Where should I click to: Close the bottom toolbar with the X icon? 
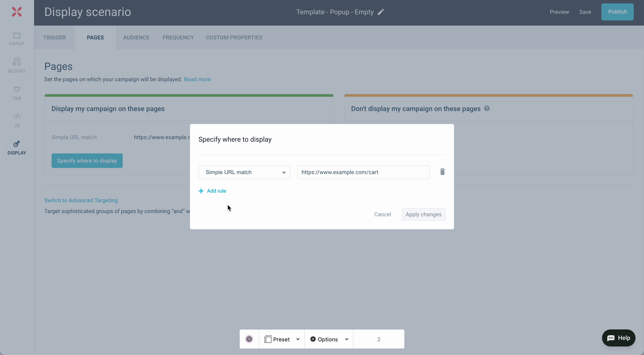tap(249, 339)
